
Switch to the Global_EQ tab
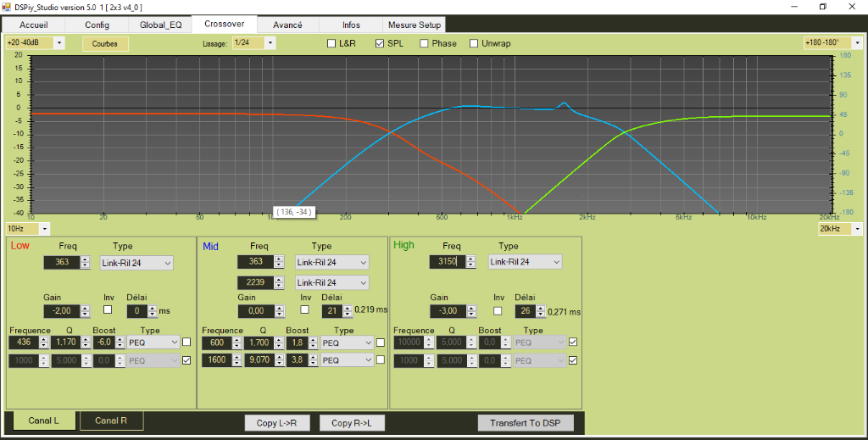pos(160,25)
